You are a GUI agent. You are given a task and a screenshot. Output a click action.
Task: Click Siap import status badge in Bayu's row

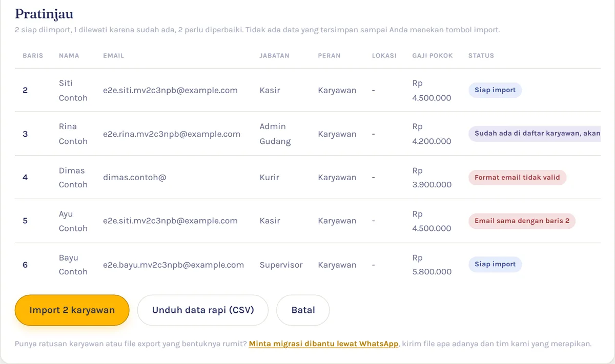click(495, 265)
